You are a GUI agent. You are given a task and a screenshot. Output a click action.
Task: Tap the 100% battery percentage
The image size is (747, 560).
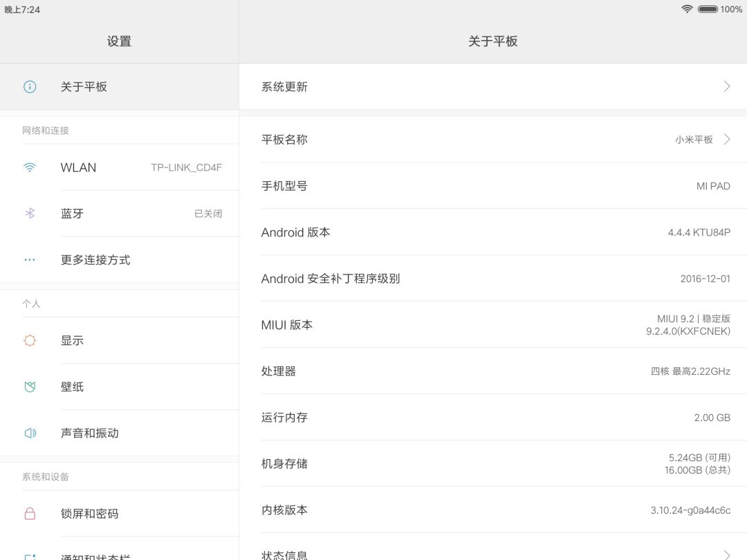[731, 9]
